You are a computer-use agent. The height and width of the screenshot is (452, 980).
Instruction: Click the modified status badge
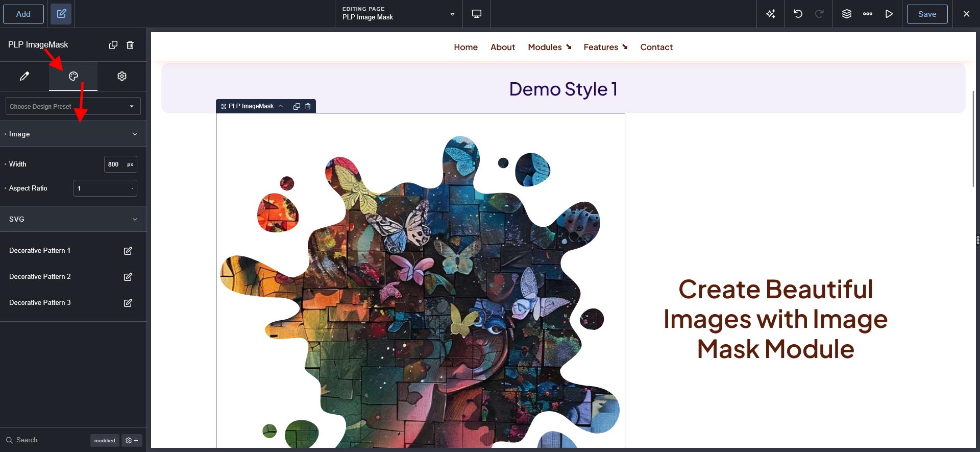[105, 440]
